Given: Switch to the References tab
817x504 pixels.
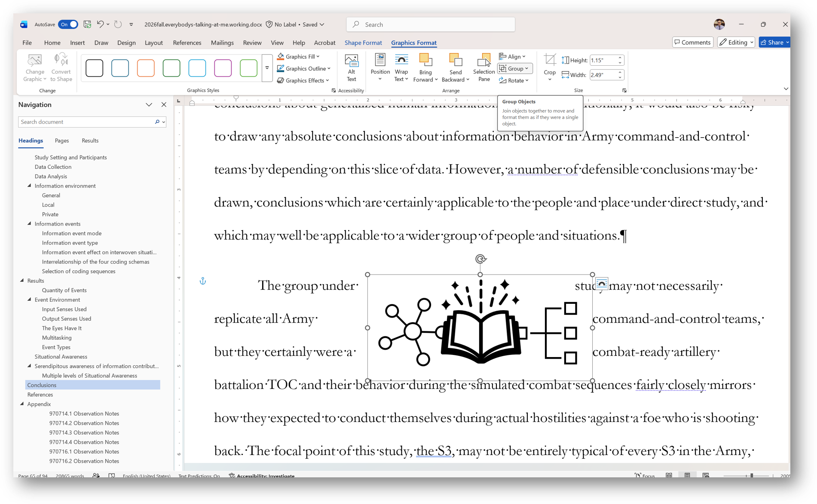Looking at the screenshot, I should 187,43.
